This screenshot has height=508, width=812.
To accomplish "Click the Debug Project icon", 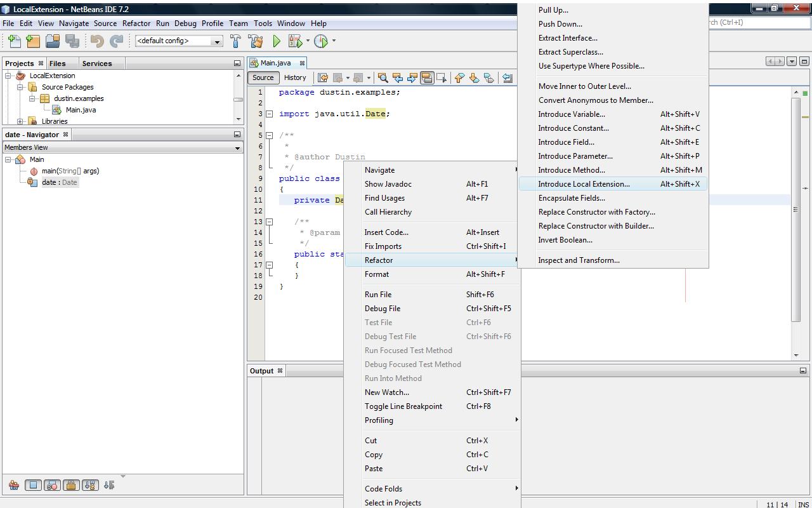I will (x=295, y=41).
